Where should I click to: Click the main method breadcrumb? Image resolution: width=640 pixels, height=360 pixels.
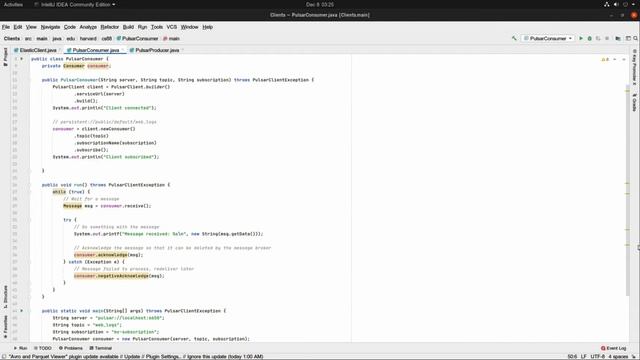[171, 38]
